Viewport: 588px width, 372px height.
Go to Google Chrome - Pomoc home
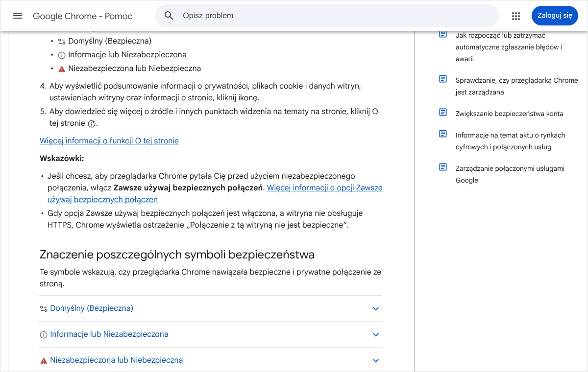pyautogui.click(x=83, y=16)
